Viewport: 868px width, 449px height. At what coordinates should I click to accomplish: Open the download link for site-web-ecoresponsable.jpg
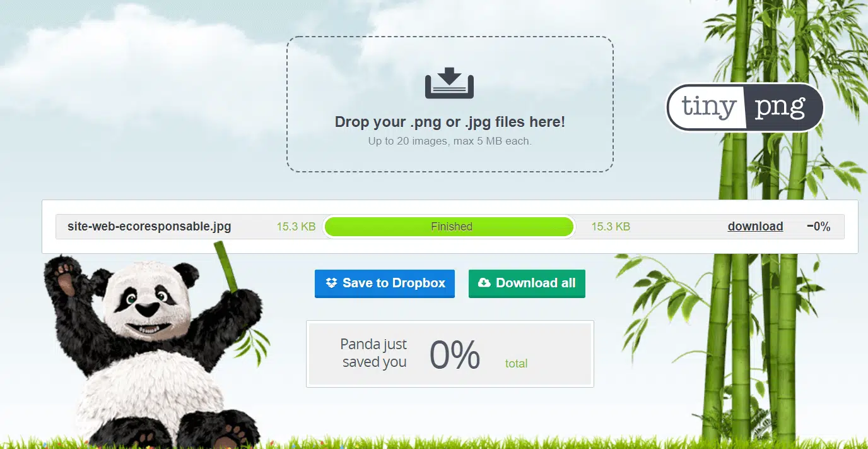click(x=755, y=227)
